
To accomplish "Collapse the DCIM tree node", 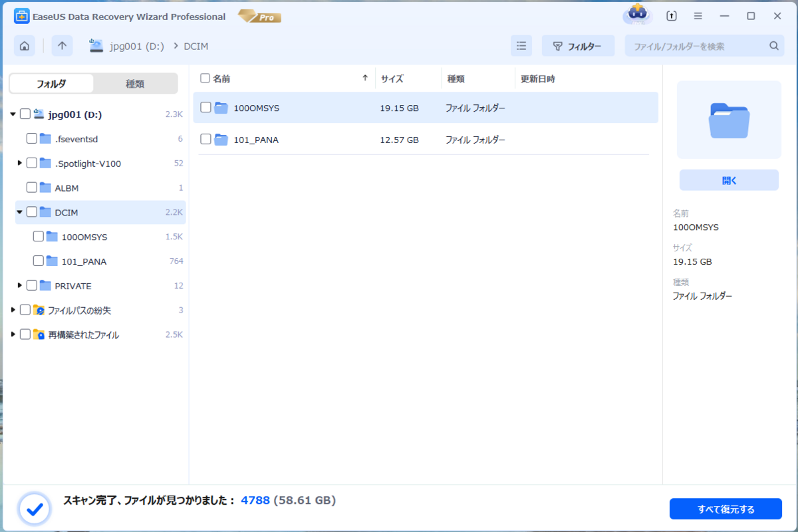I will [20, 212].
